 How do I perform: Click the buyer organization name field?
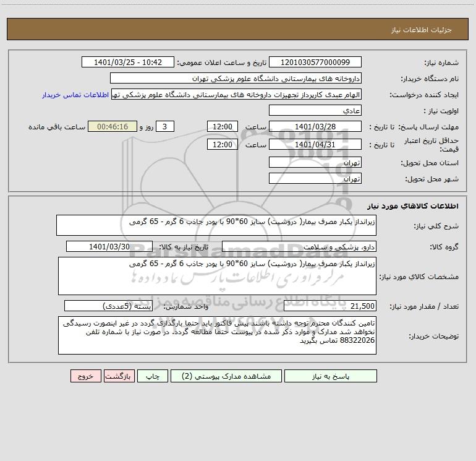click(x=236, y=78)
